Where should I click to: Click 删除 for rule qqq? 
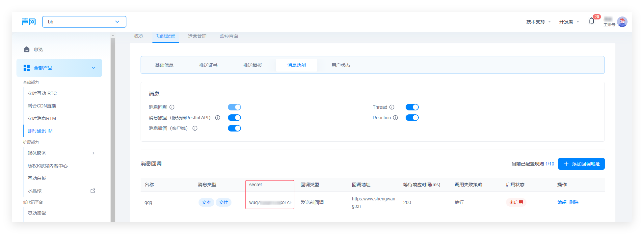coord(574,202)
